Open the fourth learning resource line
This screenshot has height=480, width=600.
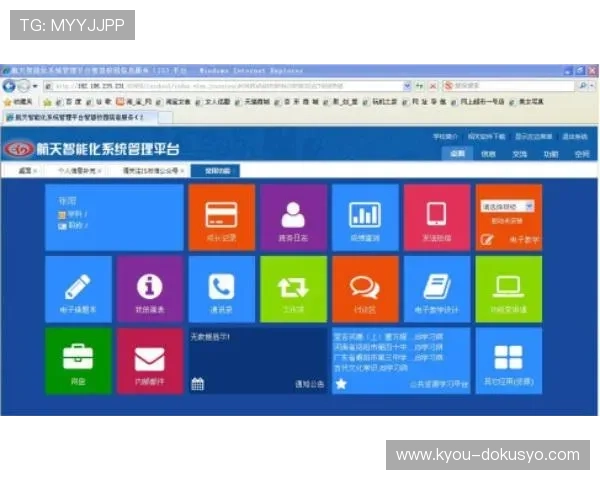pos(371,368)
